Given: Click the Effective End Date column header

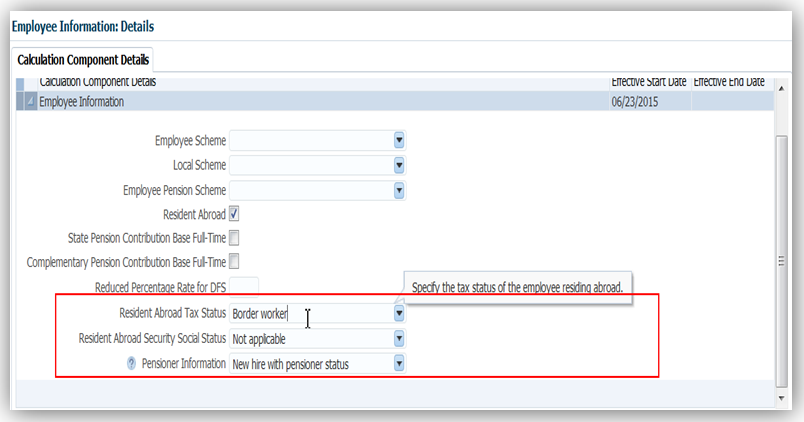Looking at the screenshot, I should click(x=729, y=81).
